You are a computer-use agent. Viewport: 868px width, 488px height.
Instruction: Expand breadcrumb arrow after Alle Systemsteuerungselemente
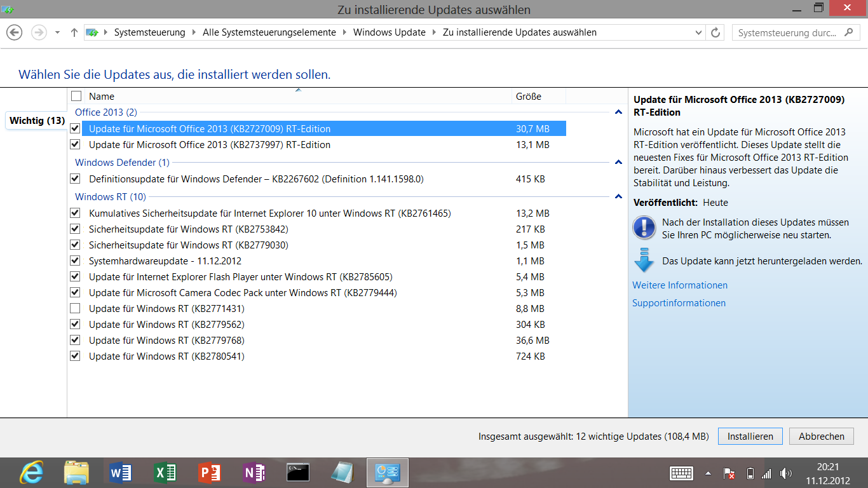pyautogui.click(x=344, y=32)
